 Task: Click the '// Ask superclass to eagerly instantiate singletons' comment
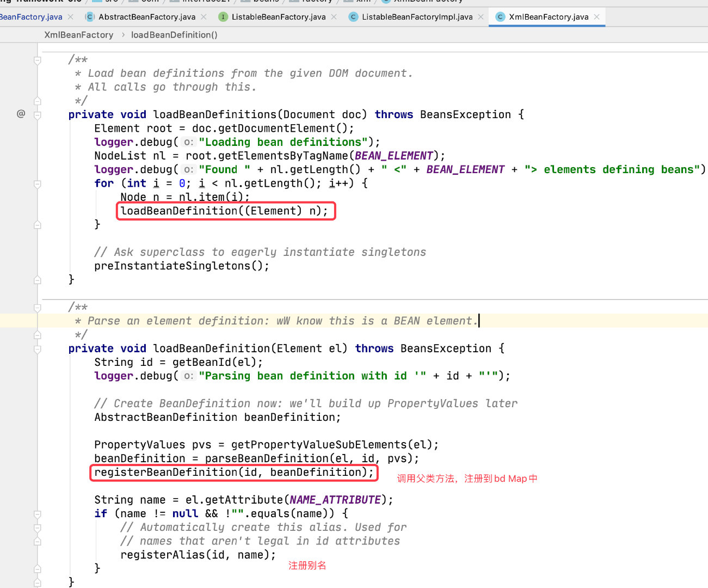260,252
